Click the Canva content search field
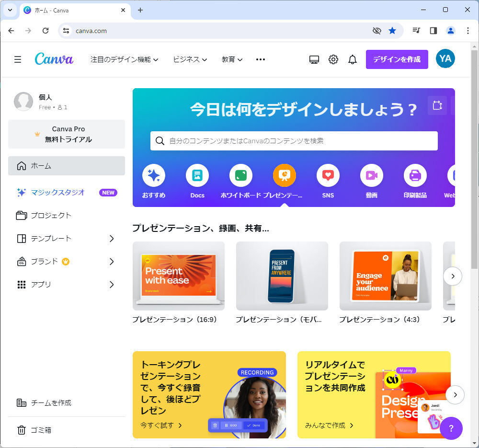The width and height of the screenshot is (479, 448). pos(294,141)
